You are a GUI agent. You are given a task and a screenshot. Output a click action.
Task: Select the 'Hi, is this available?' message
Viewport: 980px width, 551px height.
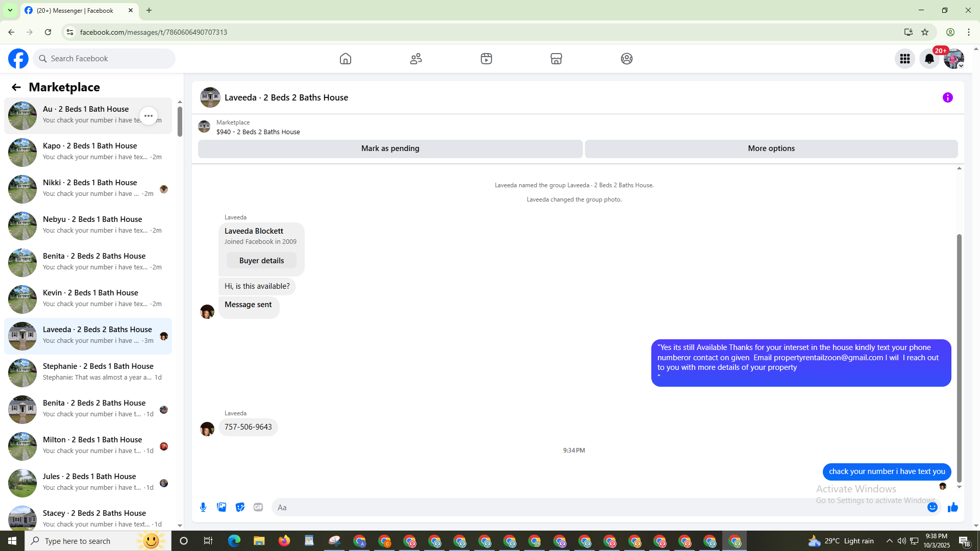[x=257, y=286]
